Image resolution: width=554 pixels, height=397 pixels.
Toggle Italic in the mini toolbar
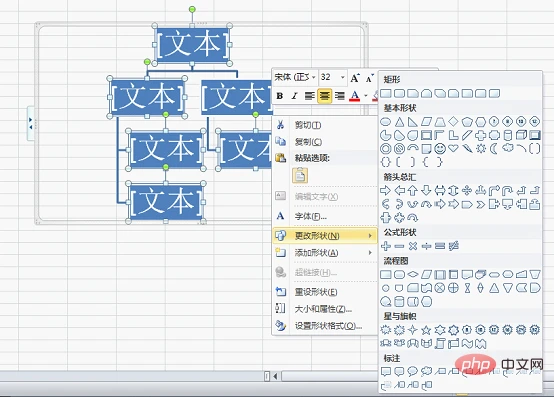294,96
